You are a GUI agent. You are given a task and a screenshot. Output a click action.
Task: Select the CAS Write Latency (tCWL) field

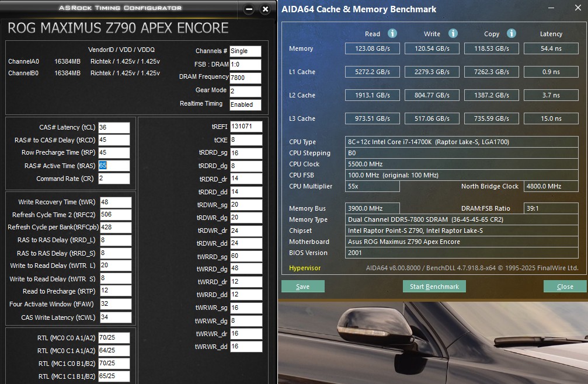tap(116, 317)
